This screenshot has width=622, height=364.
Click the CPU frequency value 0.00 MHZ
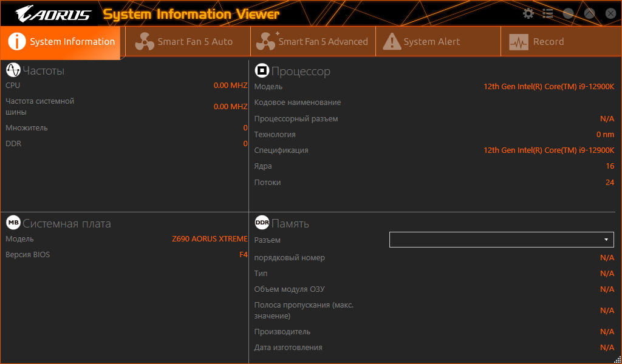(x=230, y=85)
